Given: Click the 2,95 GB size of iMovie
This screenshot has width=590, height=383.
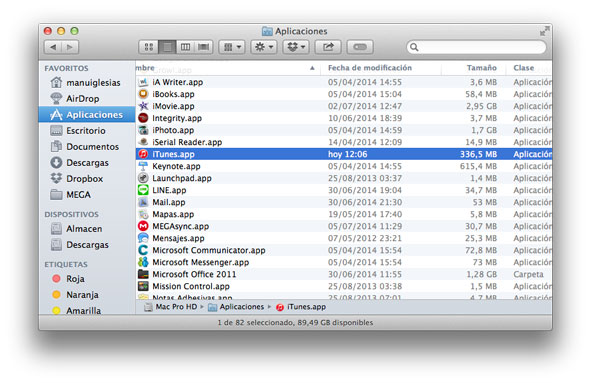Looking at the screenshot, I should click(481, 106).
